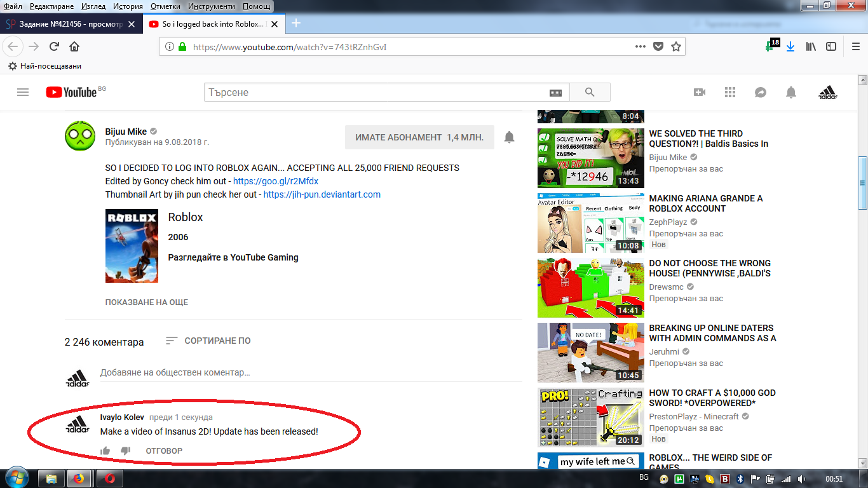Like Ivaylo Kolev's comment
This screenshot has width=868, height=488.
(x=105, y=451)
